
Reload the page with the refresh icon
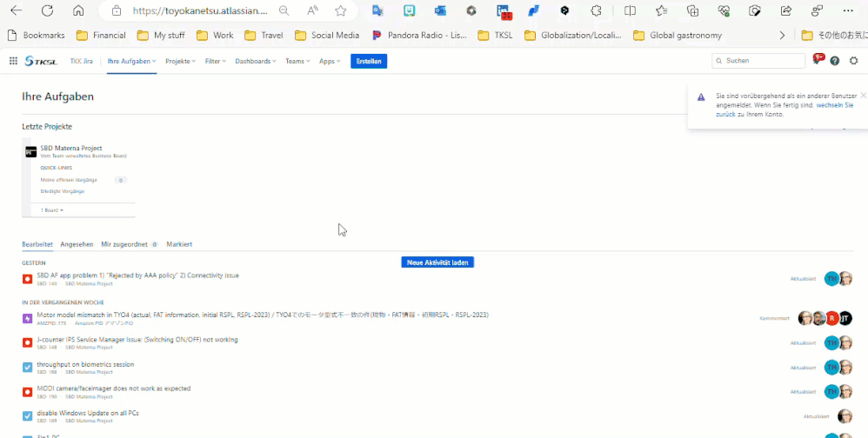pos(48,10)
